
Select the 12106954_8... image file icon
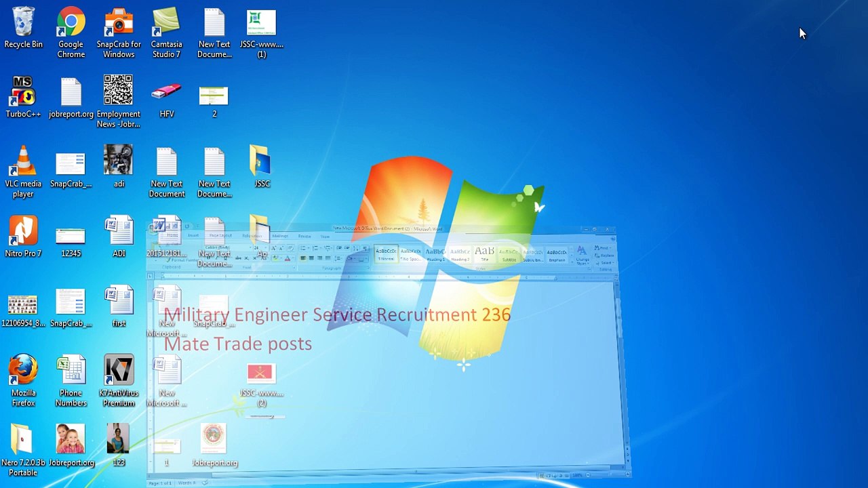(x=23, y=310)
